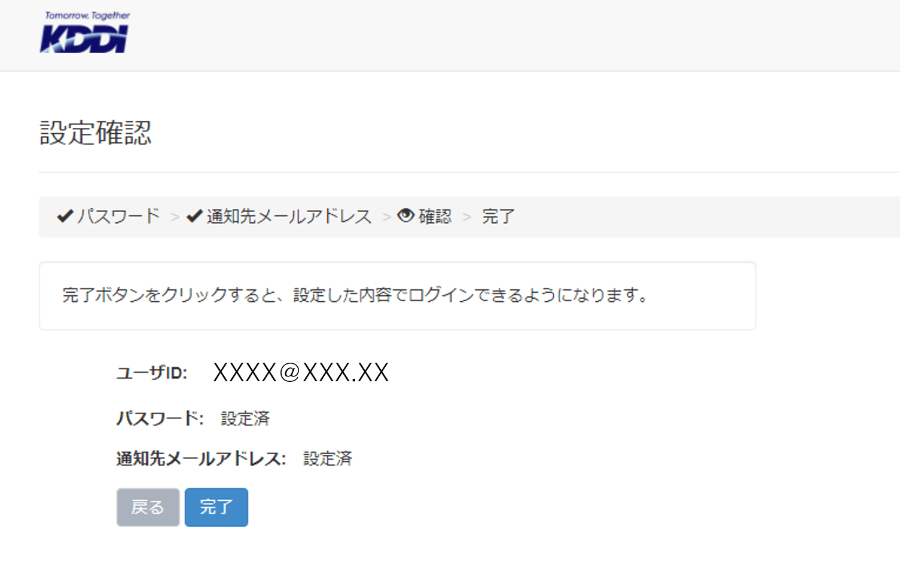This screenshot has height=588, width=900.
Task: Click the KDDI logo in header
Action: pyautogui.click(x=85, y=33)
